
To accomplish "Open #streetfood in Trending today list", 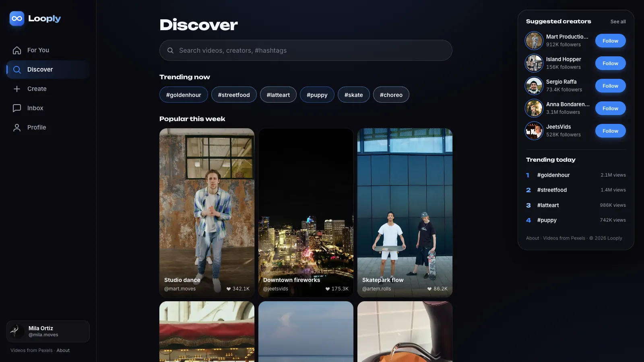I will pos(576,190).
